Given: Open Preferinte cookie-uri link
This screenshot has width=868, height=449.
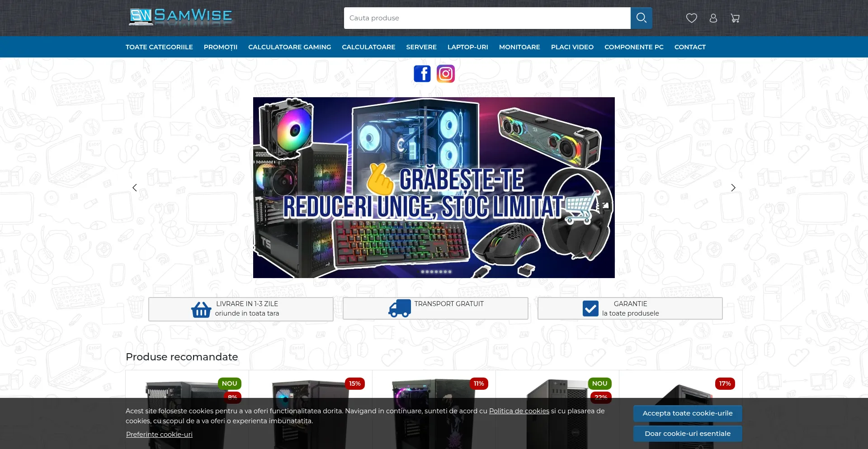Looking at the screenshot, I should (159, 435).
